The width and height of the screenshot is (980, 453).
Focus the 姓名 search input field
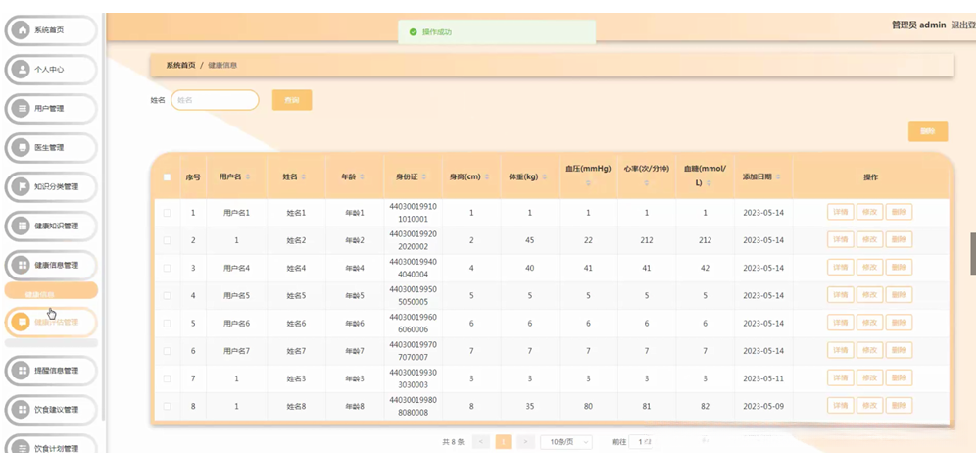click(x=215, y=100)
